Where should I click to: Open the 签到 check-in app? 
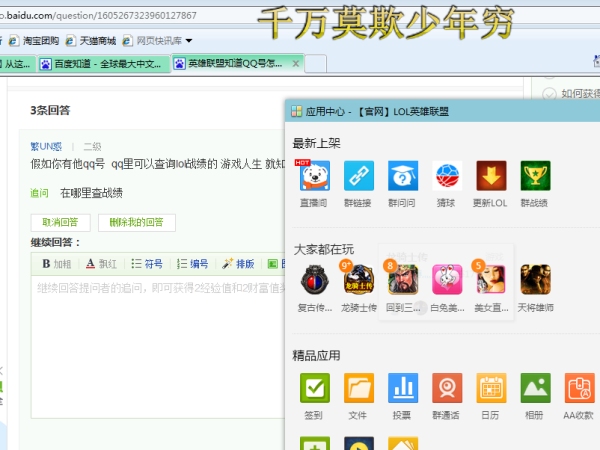[315, 388]
